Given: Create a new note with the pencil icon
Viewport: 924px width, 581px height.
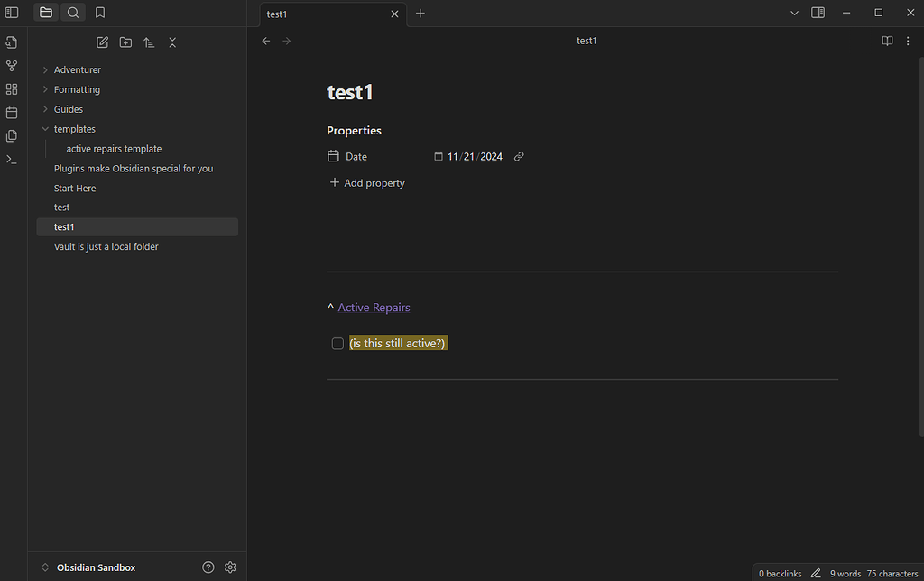Looking at the screenshot, I should [102, 41].
